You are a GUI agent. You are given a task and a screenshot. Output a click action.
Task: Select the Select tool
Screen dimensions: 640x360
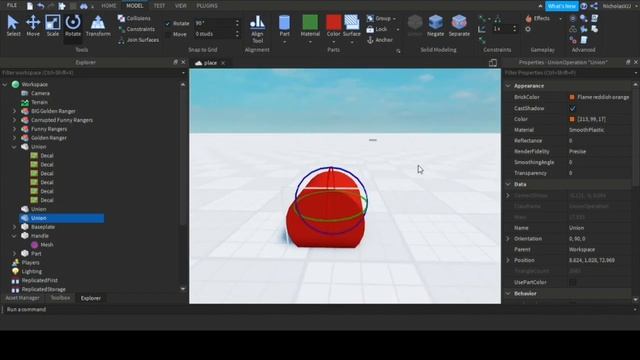(x=13, y=26)
